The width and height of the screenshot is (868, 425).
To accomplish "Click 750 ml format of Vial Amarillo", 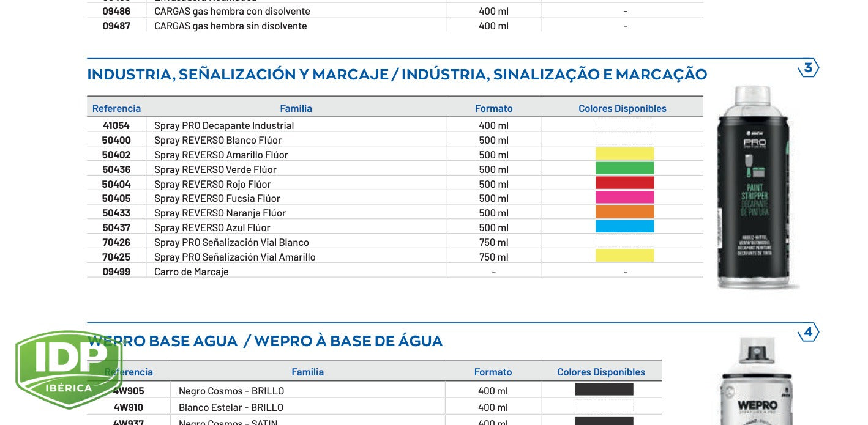I will click(493, 257).
